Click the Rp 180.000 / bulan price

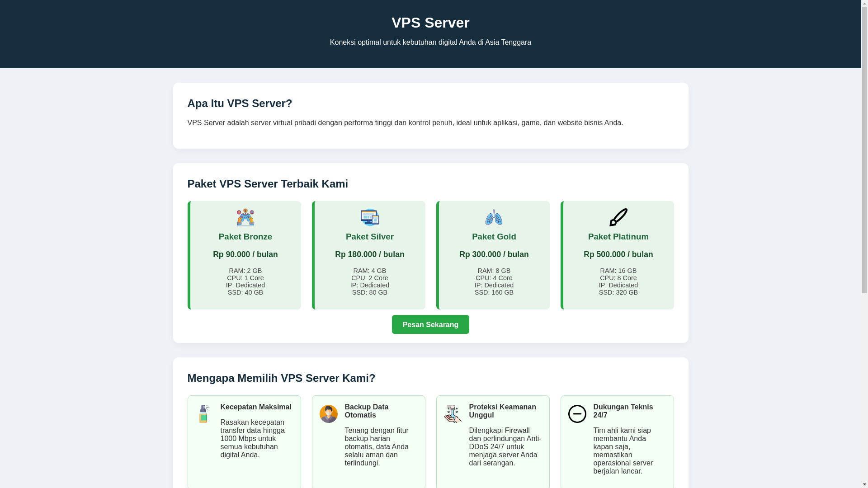[x=370, y=254]
